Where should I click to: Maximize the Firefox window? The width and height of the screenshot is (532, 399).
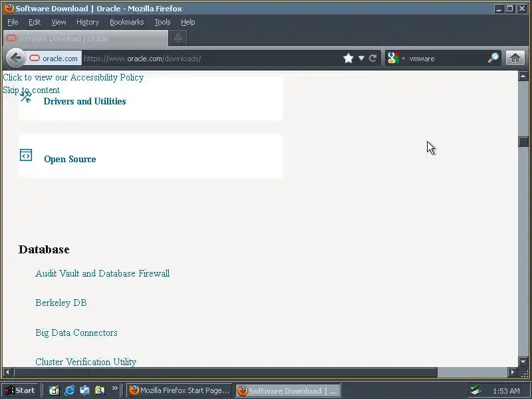pos(509,9)
